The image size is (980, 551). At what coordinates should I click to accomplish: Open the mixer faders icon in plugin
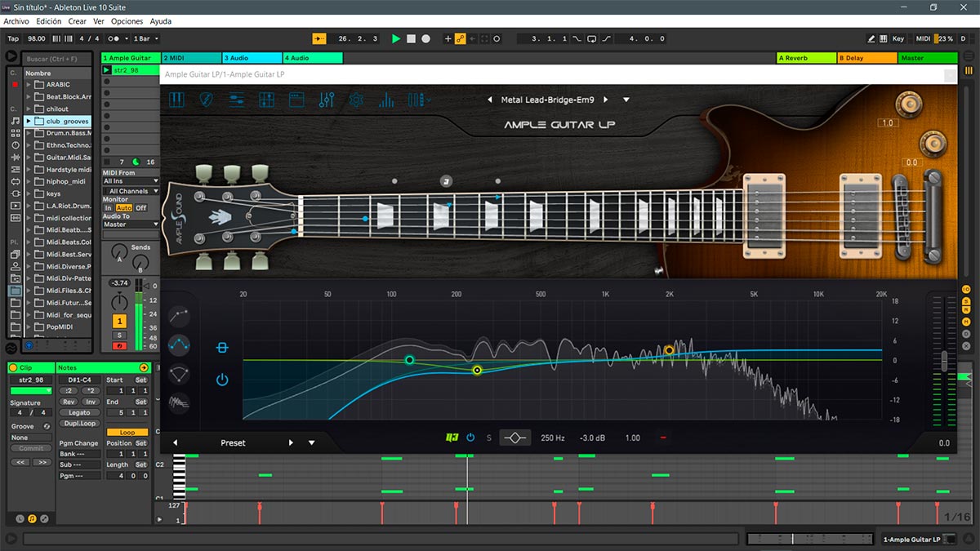[x=327, y=100]
